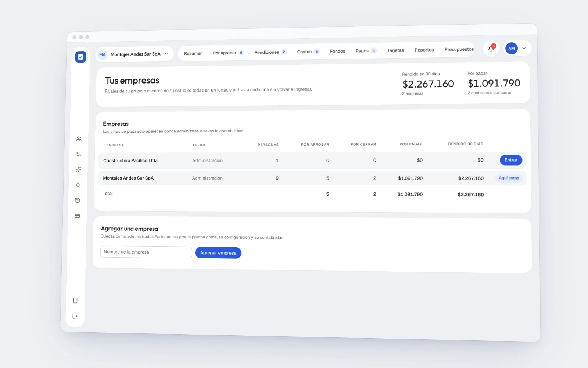Select Montajes Andes Sur SpA in the table
The width and height of the screenshot is (588, 368).
128,178
